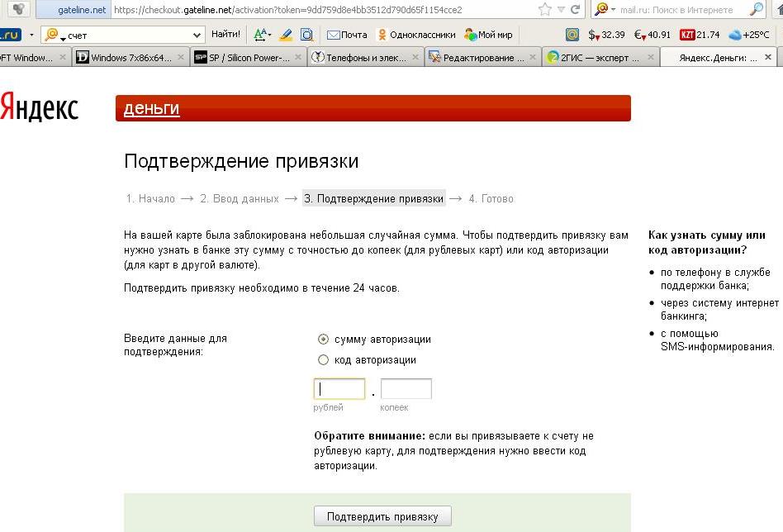Open 'Мой мир' from the toolbar
The height and width of the screenshot is (532, 783).
click(x=488, y=35)
